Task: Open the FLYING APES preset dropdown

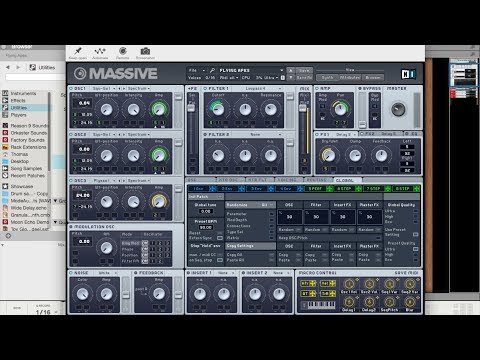Action: [x=282, y=70]
